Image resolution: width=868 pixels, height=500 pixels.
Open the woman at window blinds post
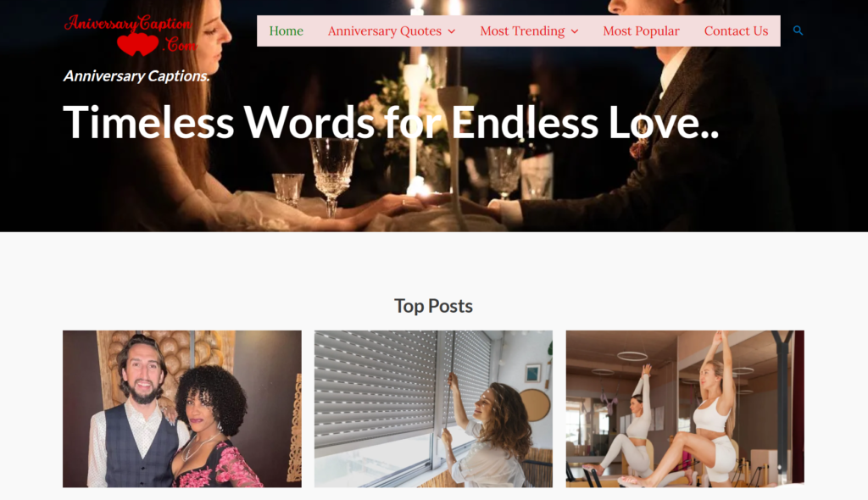[433, 408]
